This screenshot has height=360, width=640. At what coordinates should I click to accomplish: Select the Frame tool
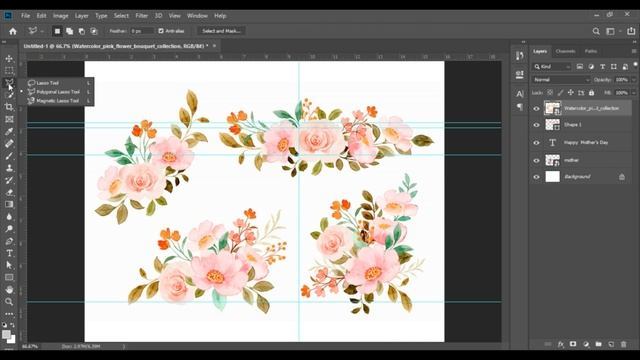pos(9,119)
